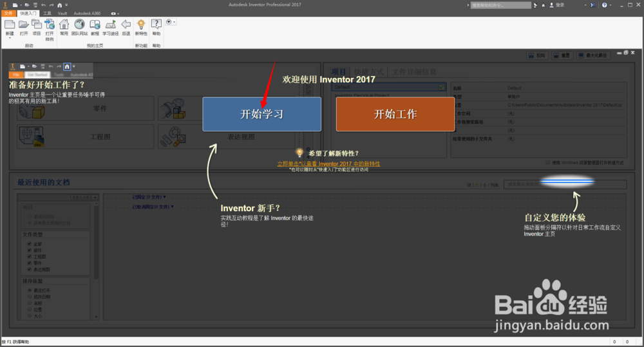The height and width of the screenshot is (347, 644).
Task: Click the 零件 (Part) template icon
Action: 32,109
